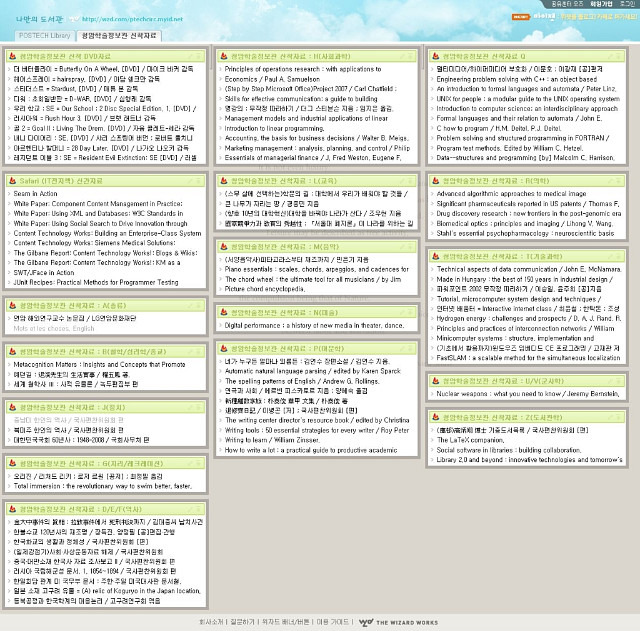
Task: Click the flame icon beside Safari (IT전자책) title
Action: pos(13,180)
